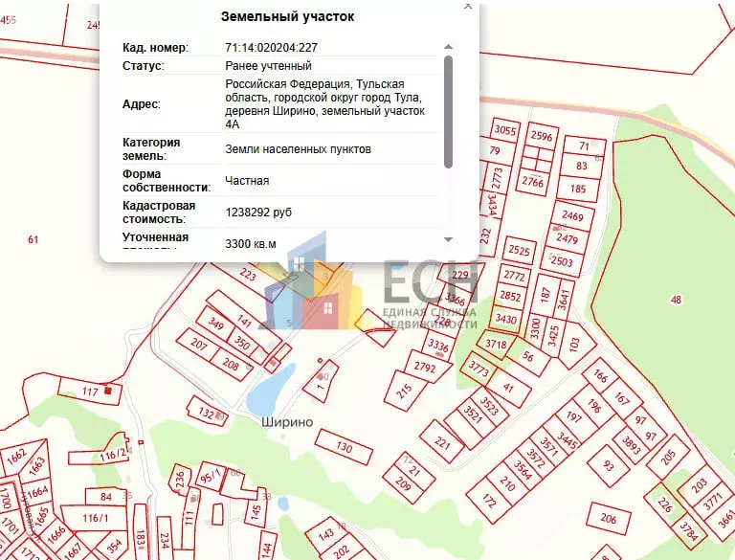The height and width of the screenshot is (560, 735).
Task: Select parcel 185 on the map
Action: (x=578, y=189)
